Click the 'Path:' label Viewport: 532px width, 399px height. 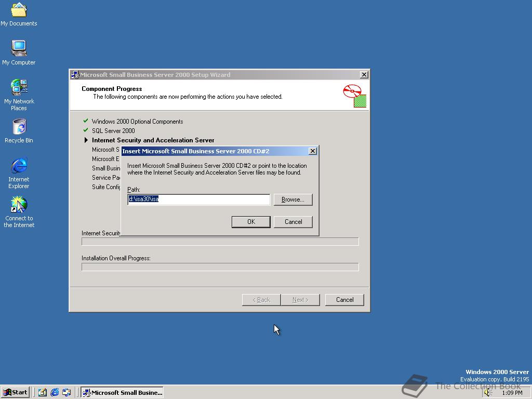point(134,190)
